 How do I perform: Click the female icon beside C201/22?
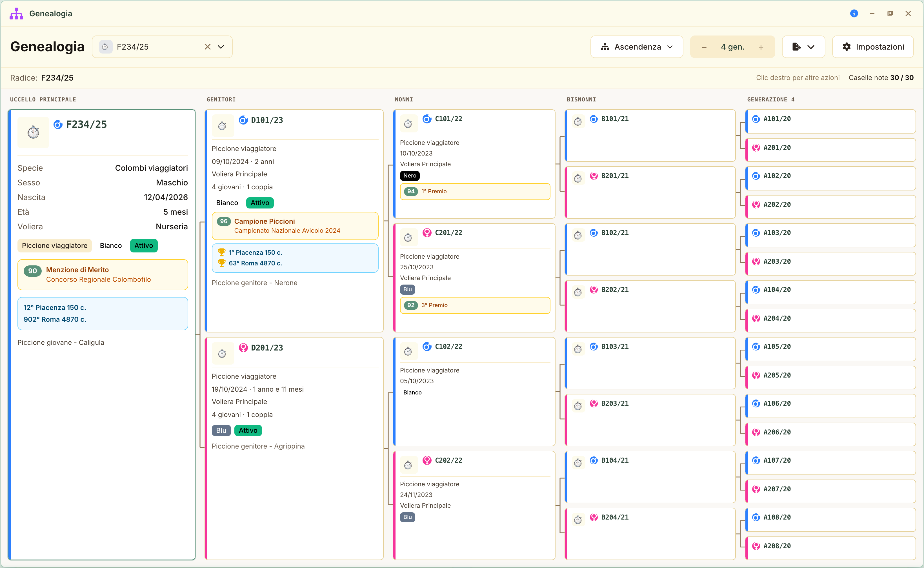[427, 233]
